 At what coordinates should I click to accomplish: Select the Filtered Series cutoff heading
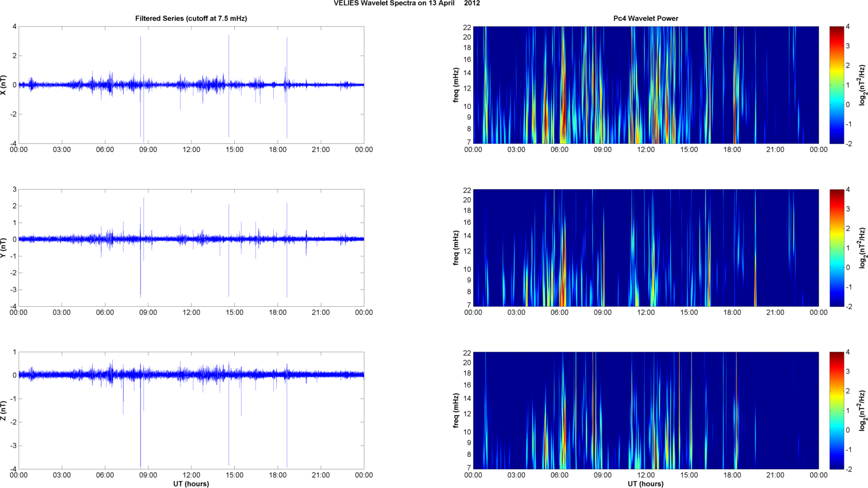(191, 18)
